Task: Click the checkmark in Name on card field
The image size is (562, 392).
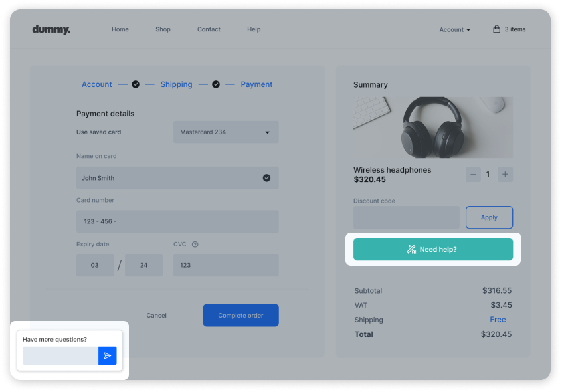Action: (266, 177)
